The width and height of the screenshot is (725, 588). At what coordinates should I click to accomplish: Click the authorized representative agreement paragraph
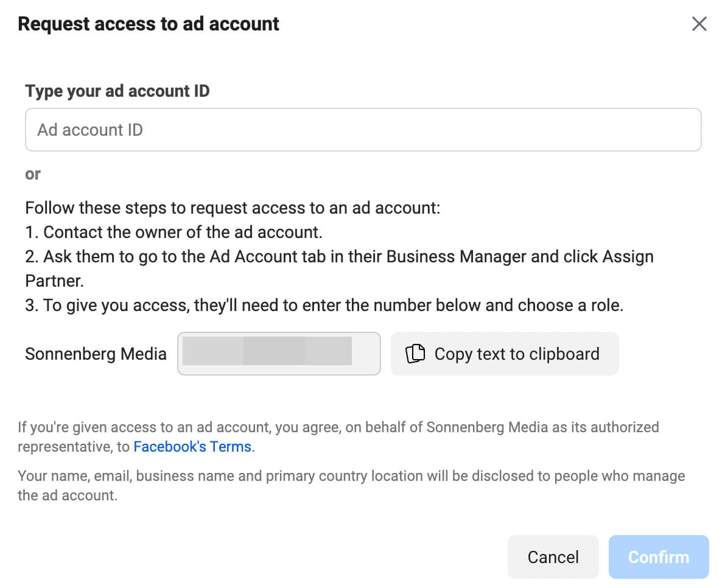pos(338,437)
